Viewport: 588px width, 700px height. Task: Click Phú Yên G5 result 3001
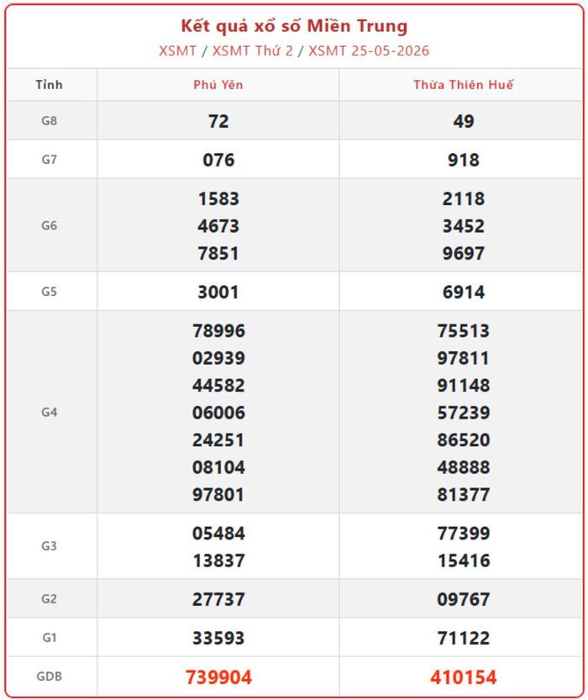(x=218, y=292)
